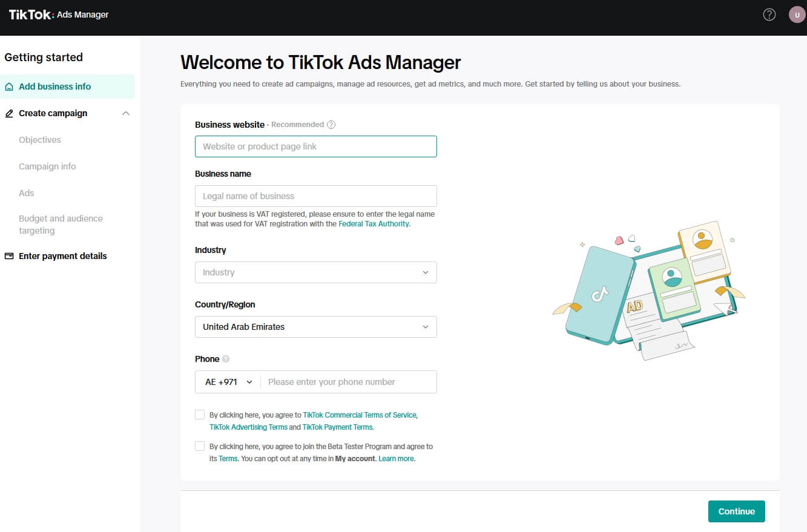807x532 pixels.
Task: Click the Business name input field
Action: tap(315, 195)
